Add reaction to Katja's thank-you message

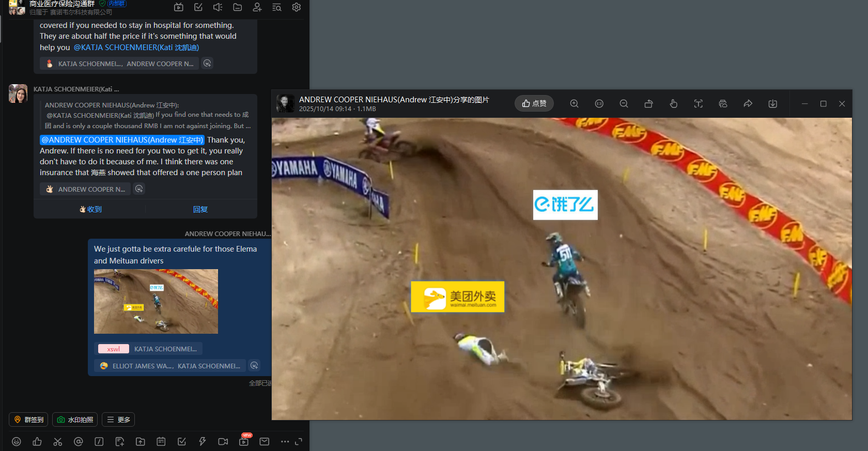click(139, 189)
